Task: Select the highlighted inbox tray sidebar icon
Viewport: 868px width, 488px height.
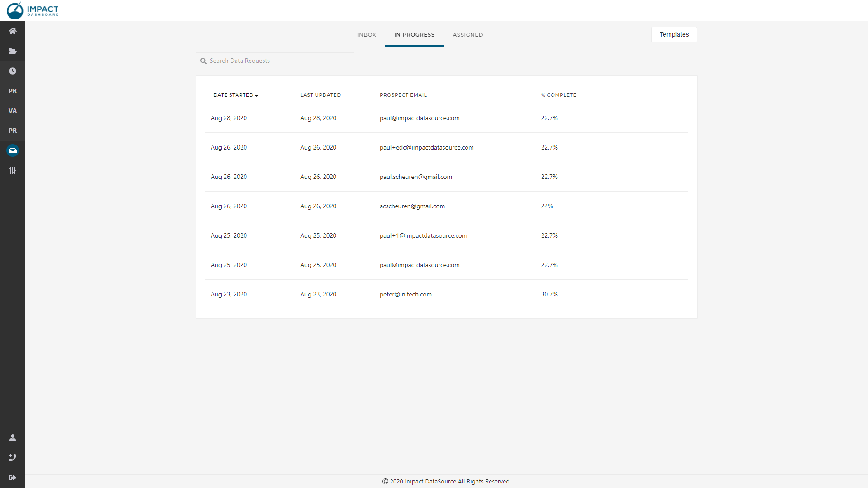Action: (13, 150)
